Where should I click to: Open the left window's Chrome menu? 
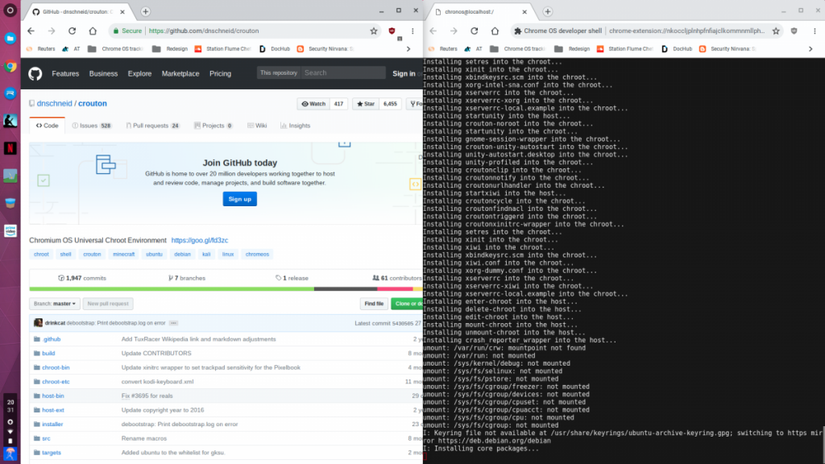[412, 31]
